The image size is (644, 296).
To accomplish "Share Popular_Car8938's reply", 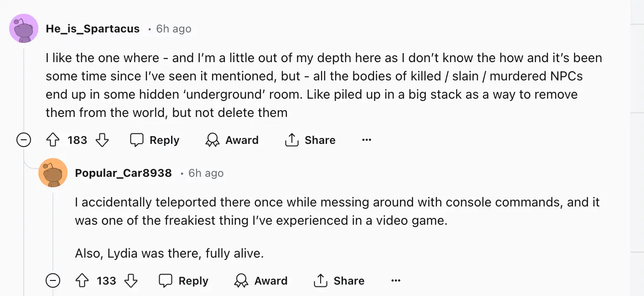I will point(339,281).
